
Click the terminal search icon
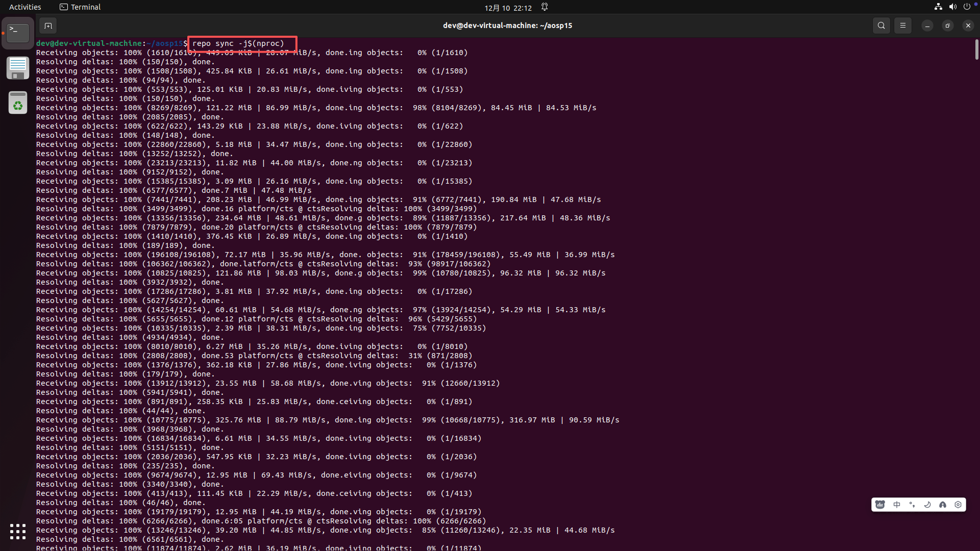[x=881, y=26]
